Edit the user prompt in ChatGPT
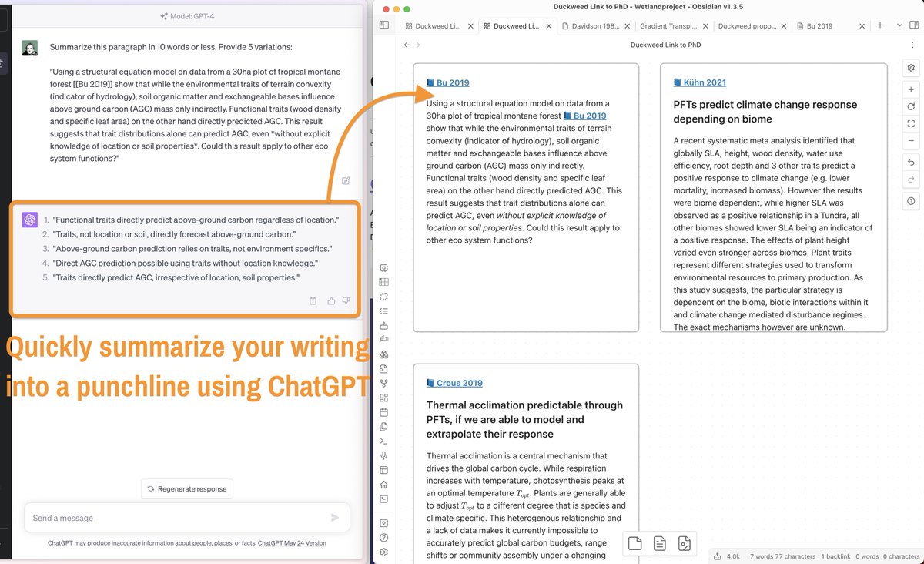Image resolution: width=924 pixels, height=564 pixels. [x=346, y=180]
